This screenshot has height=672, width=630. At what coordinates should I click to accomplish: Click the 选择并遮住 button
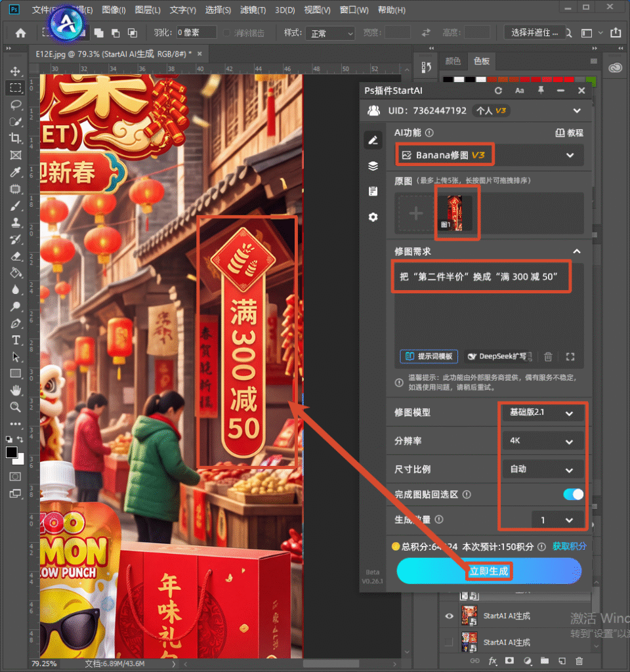tap(534, 33)
